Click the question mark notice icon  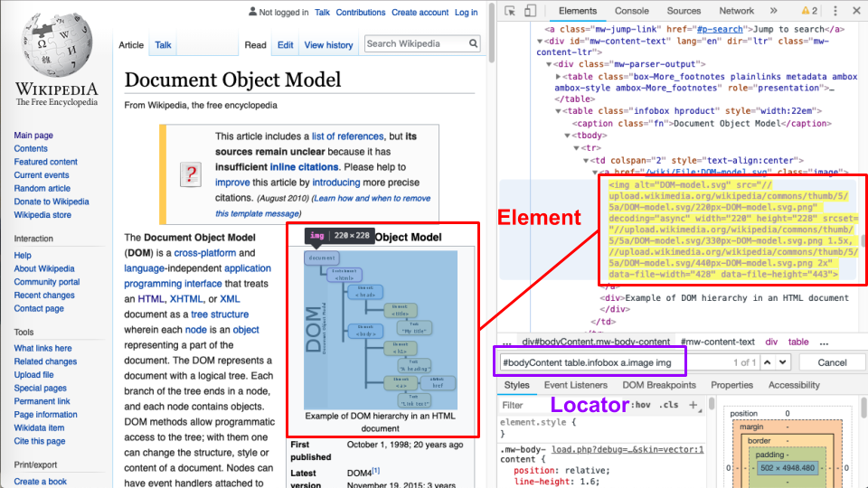pyautogui.click(x=191, y=174)
